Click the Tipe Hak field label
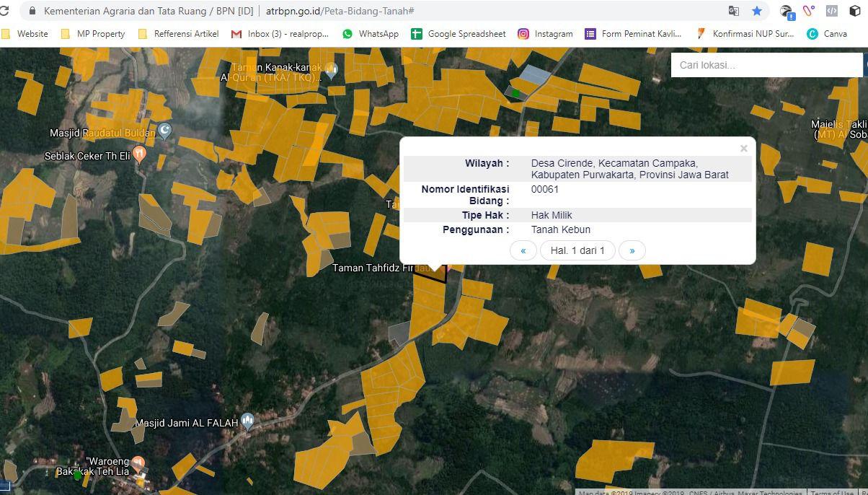The image size is (868, 495). point(485,215)
